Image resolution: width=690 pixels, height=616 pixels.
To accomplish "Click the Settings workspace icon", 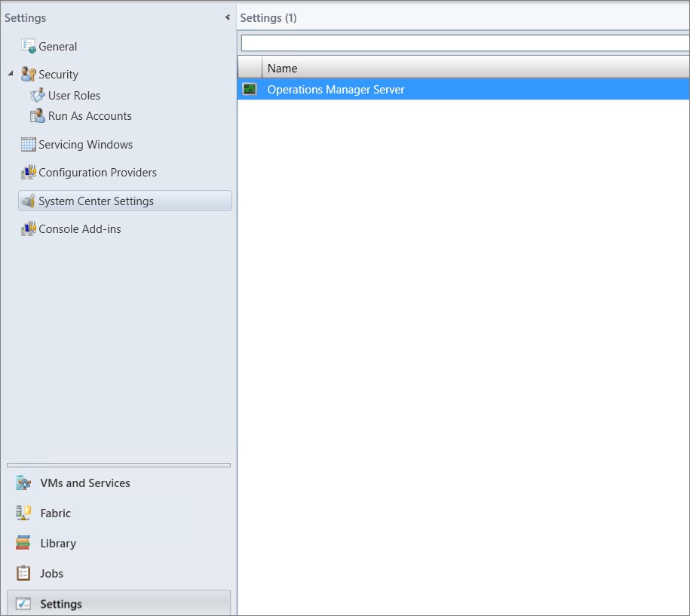I will pyautogui.click(x=23, y=604).
